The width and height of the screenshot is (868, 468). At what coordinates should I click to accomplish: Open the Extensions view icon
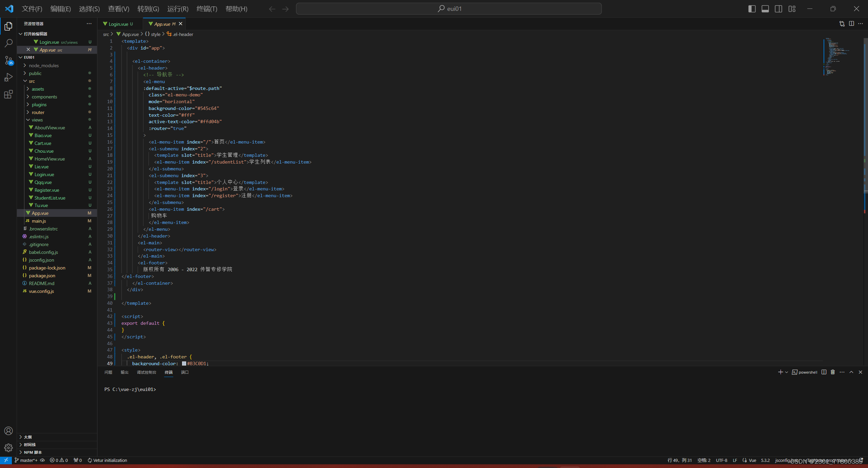[x=8, y=94]
